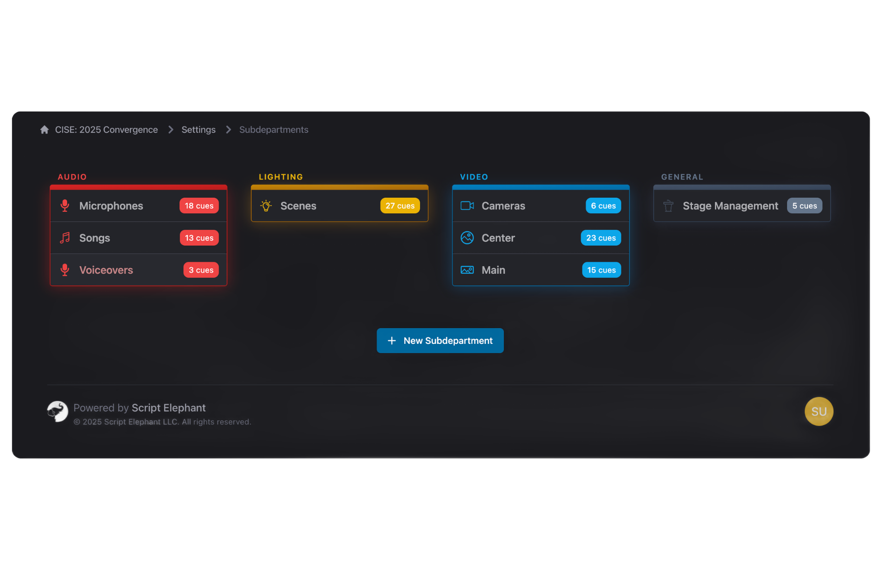
Task: Open the SU user avatar menu
Action: coord(819,411)
